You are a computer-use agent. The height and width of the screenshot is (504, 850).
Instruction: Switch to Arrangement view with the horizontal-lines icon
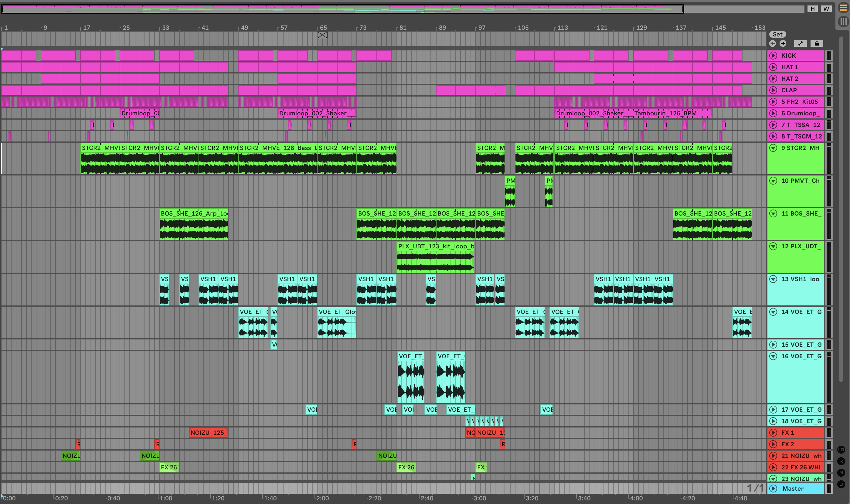point(843,8)
